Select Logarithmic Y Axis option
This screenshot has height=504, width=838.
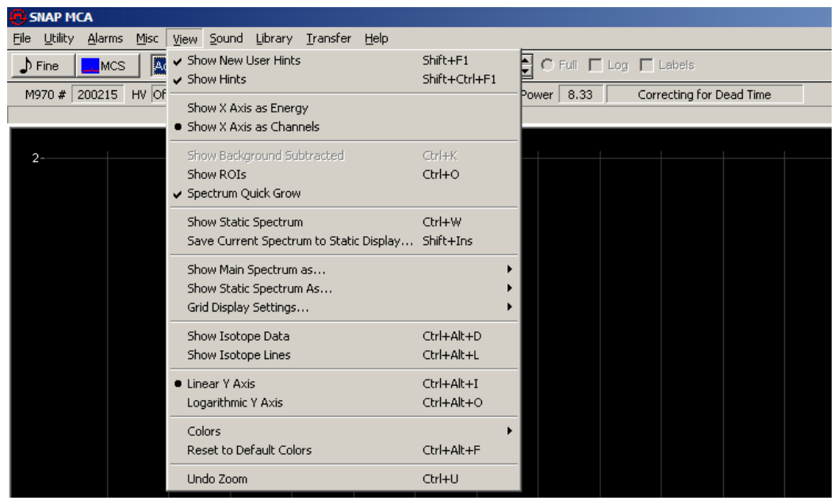[x=343, y=403]
